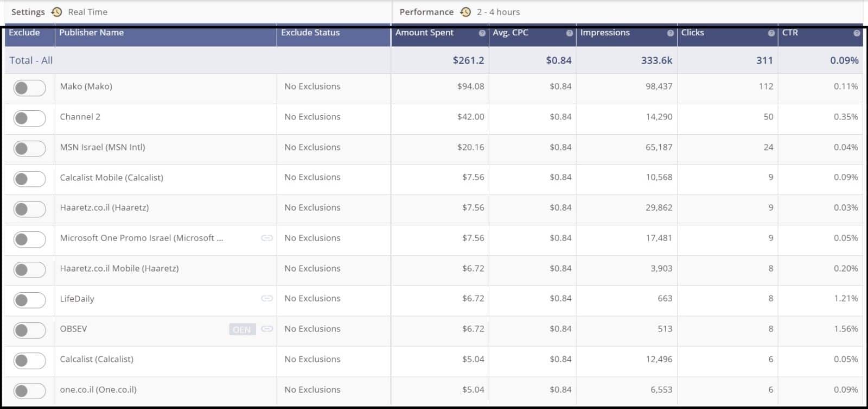Click the 2 - 4 hours label
The image size is (868, 409).
click(x=499, y=12)
